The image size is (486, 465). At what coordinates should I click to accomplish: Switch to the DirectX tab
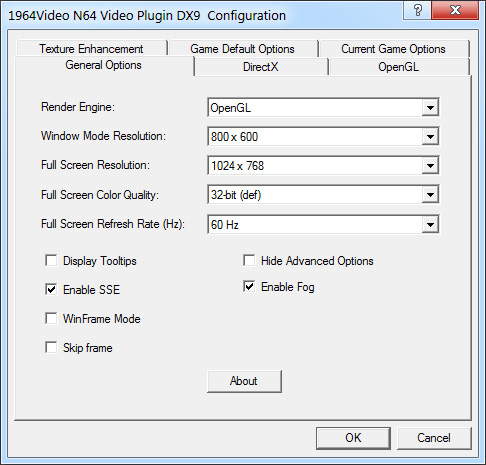tap(261, 67)
